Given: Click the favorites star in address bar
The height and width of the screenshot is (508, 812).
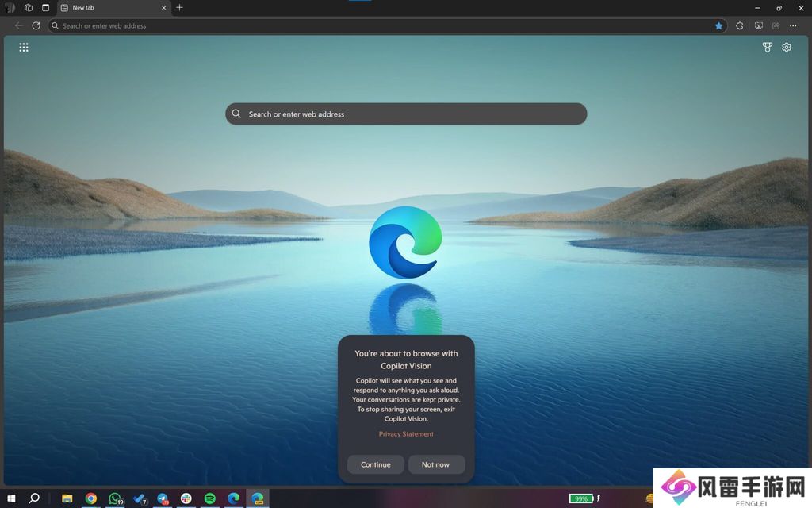Looking at the screenshot, I should [719, 25].
